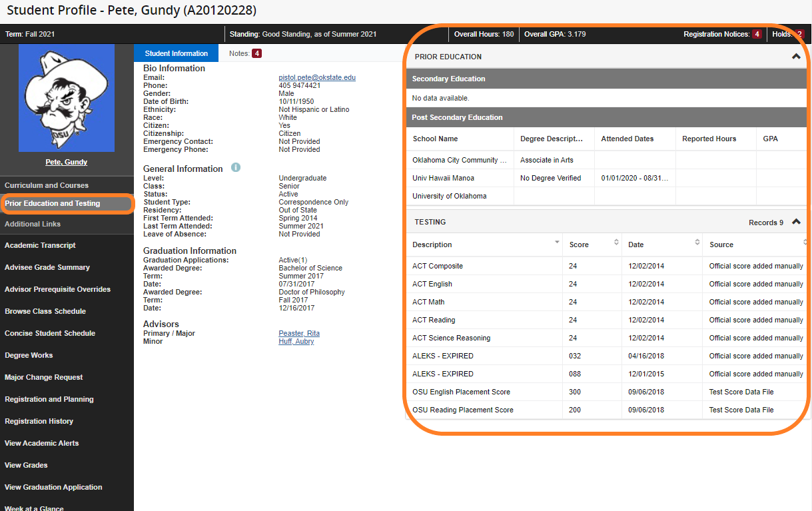Collapse the Prior Education section
This screenshot has height=511, width=812.
(x=796, y=57)
